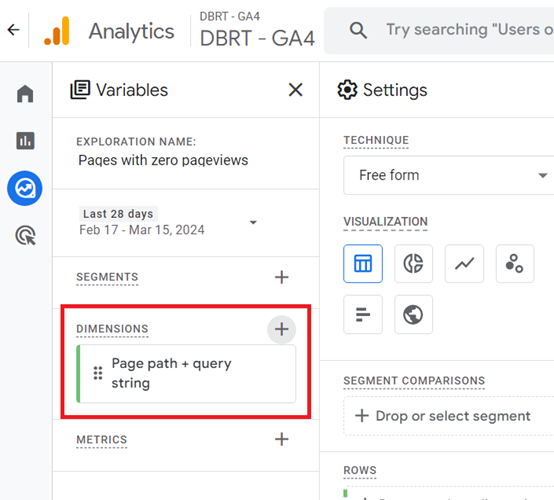Choose the Scatter plot visualization
Image resolution: width=554 pixels, height=500 pixels.
[x=515, y=264]
